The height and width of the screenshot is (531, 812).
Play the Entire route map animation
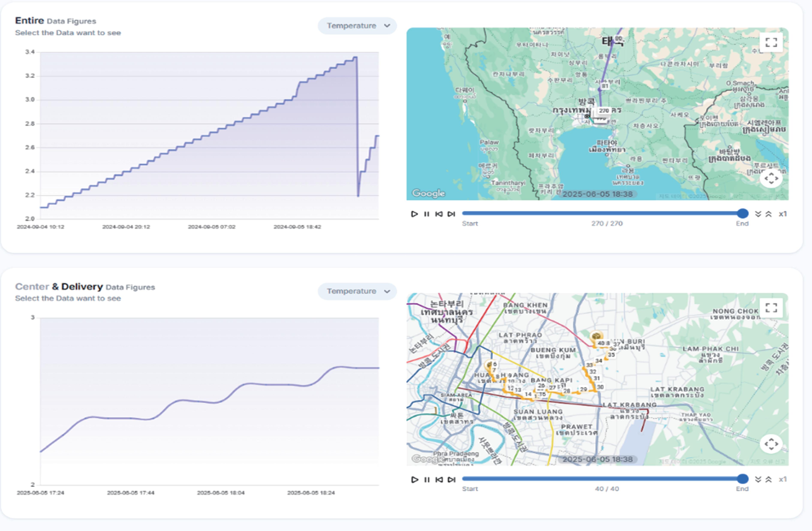point(414,214)
